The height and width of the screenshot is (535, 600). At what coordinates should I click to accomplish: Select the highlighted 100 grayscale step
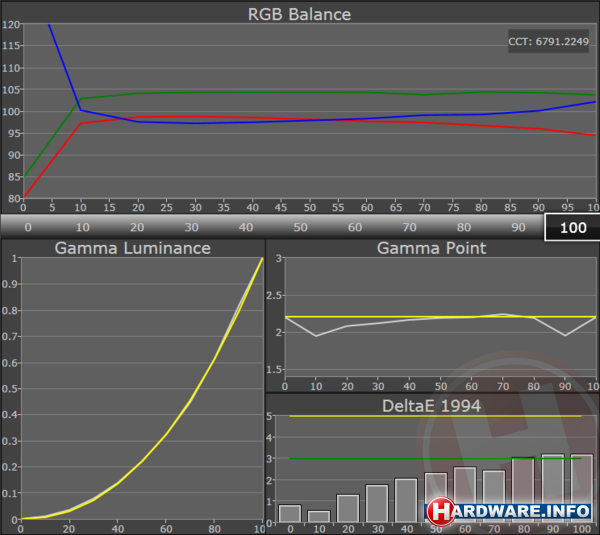[x=572, y=227]
